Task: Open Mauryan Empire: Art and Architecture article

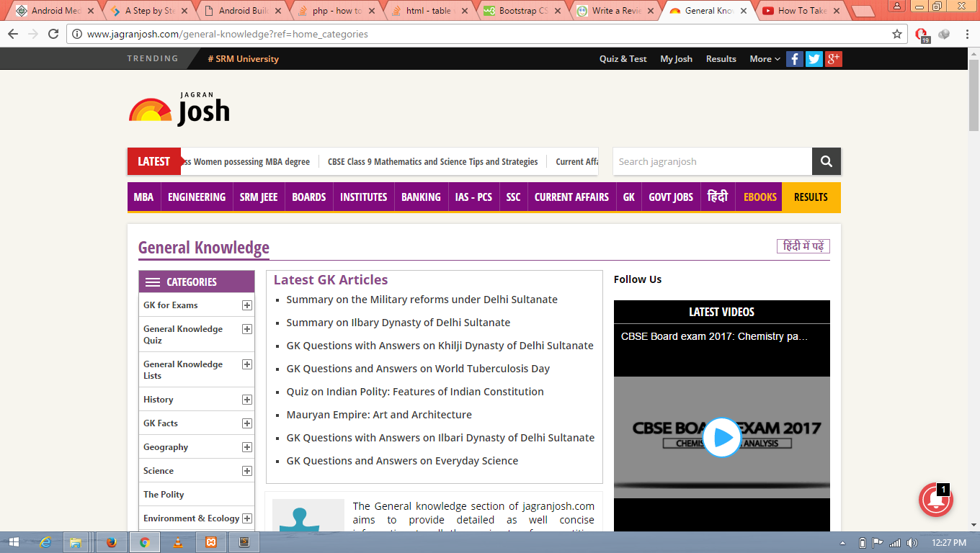Action: (x=379, y=415)
